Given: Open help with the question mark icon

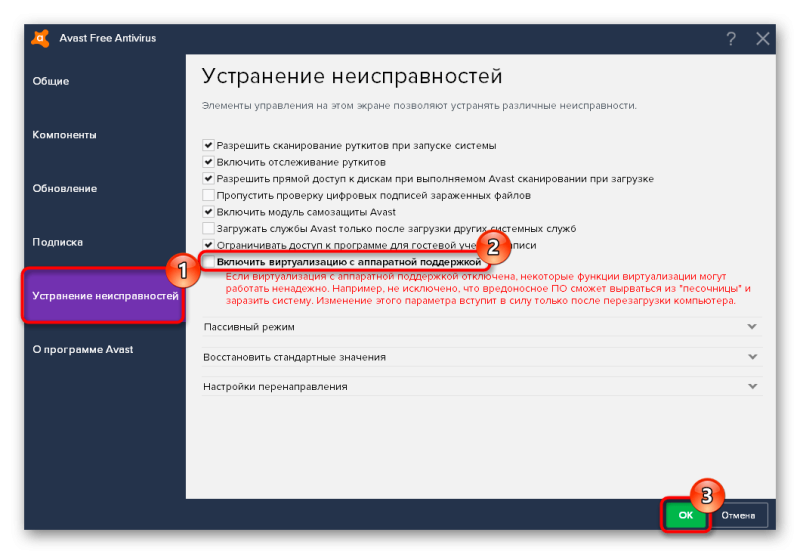Looking at the screenshot, I should [731, 38].
